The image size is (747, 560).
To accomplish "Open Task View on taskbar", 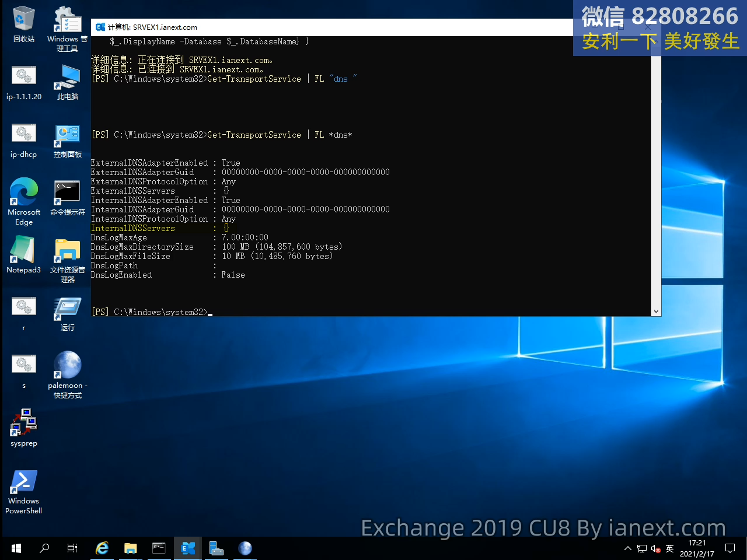I will [72, 548].
